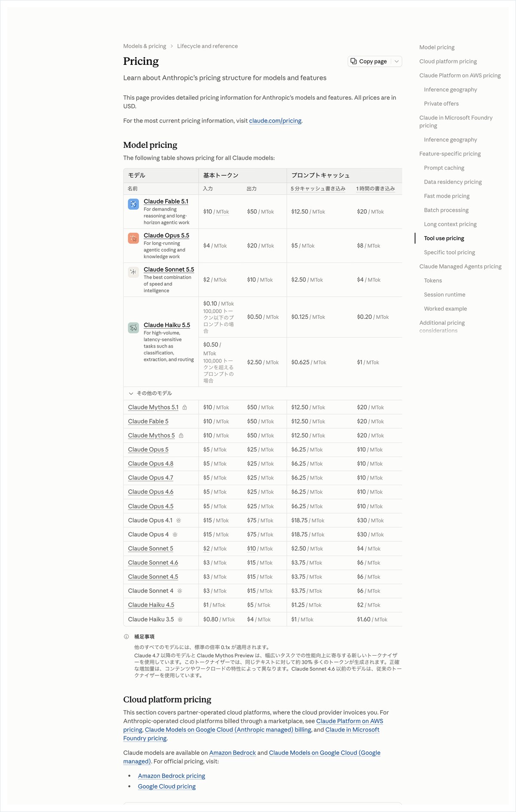Open the Copy page dropdown arrow
Image resolution: width=516 pixels, height=812 pixels.
coord(396,61)
